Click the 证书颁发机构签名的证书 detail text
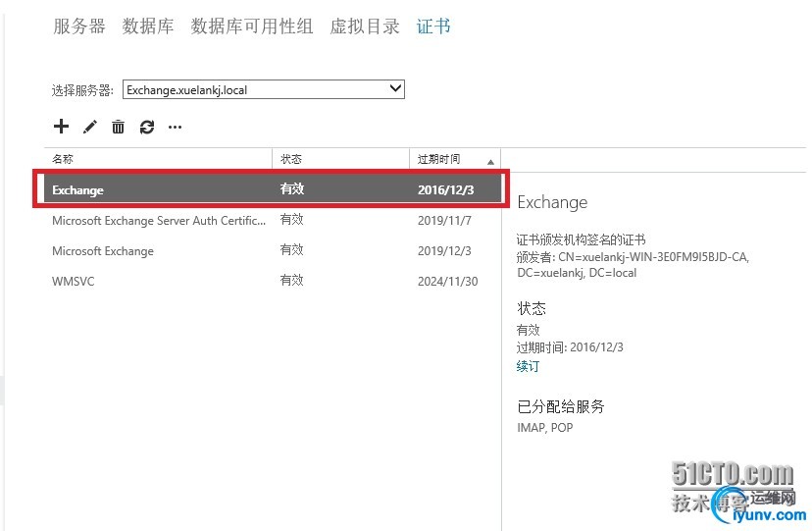Screen dimensions: 812x531 click(x=581, y=239)
